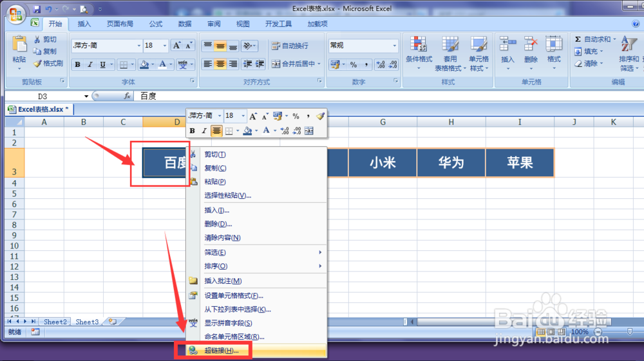644x361 pixels.
Task: Open Sheet3 worksheet tab
Action: coord(87,322)
